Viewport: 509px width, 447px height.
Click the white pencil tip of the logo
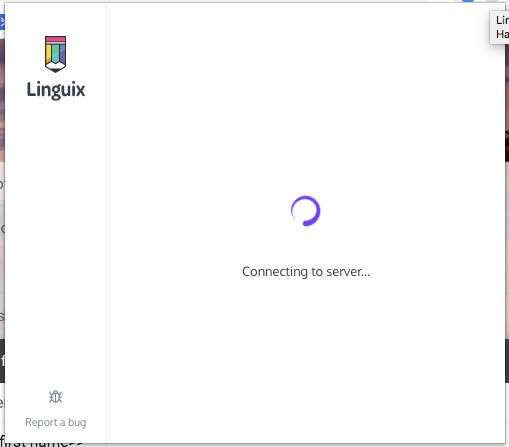click(55, 67)
